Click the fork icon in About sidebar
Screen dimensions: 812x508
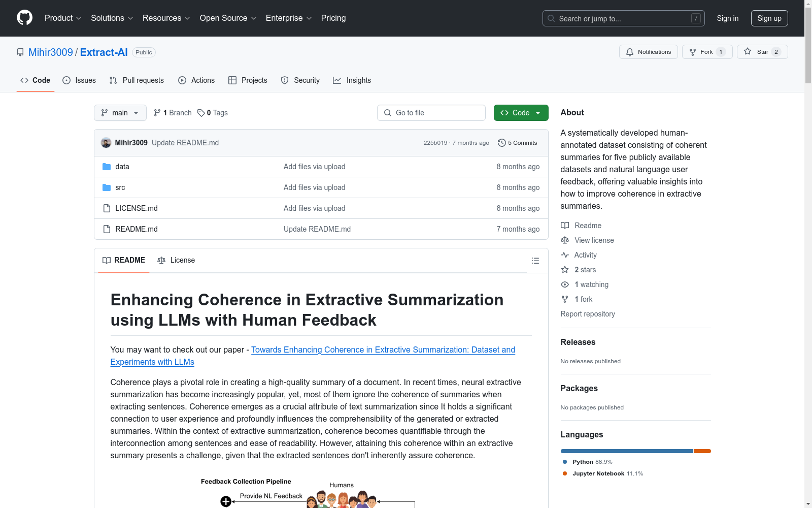pyautogui.click(x=565, y=299)
